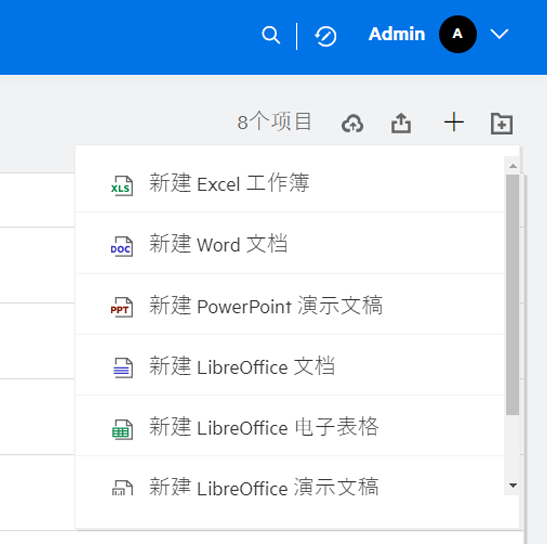
Task: Click the search magnifier icon
Action: pyautogui.click(x=271, y=35)
